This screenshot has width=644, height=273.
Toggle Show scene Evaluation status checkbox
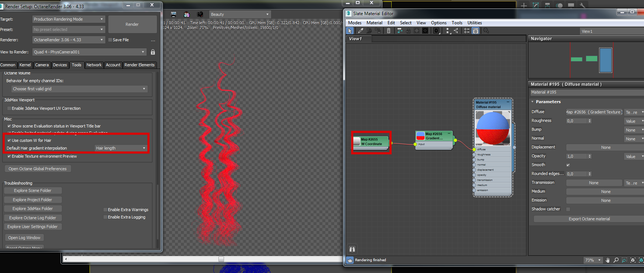click(9, 126)
